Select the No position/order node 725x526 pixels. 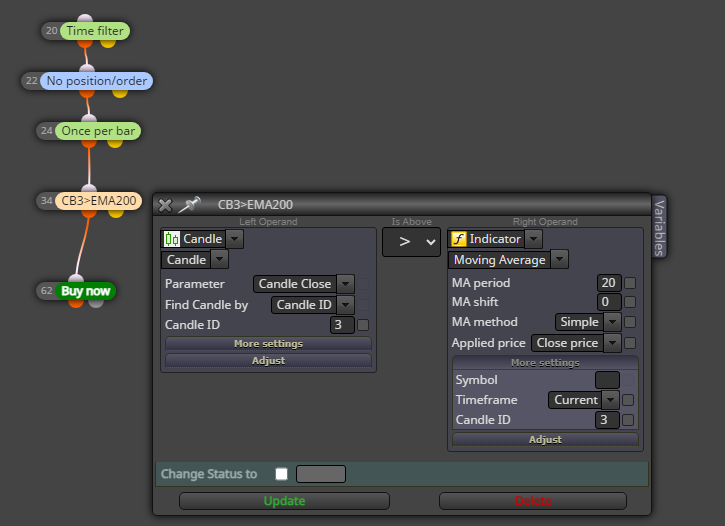[97, 81]
